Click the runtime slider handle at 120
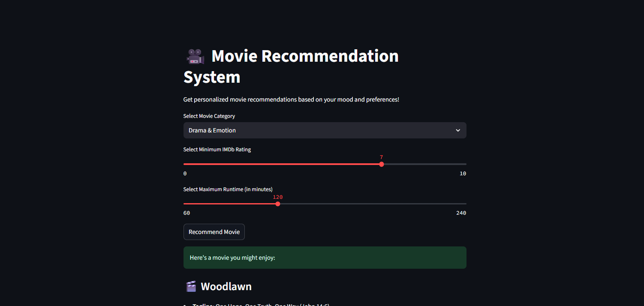The width and height of the screenshot is (644, 306). (x=278, y=204)
